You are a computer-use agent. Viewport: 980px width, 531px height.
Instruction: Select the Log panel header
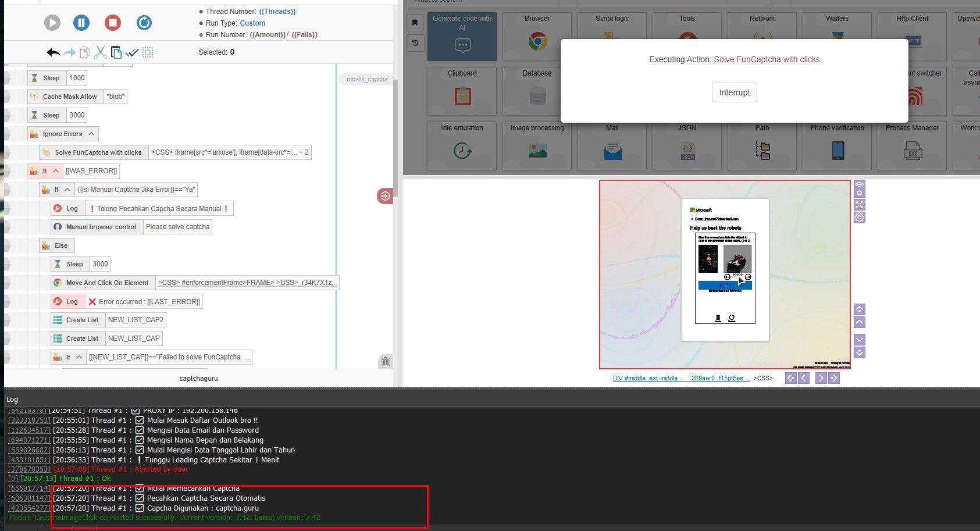click(x=12, y=400)
